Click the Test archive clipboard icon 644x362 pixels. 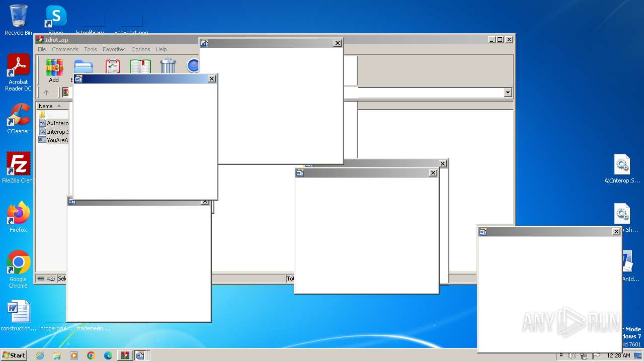point(112,66)
